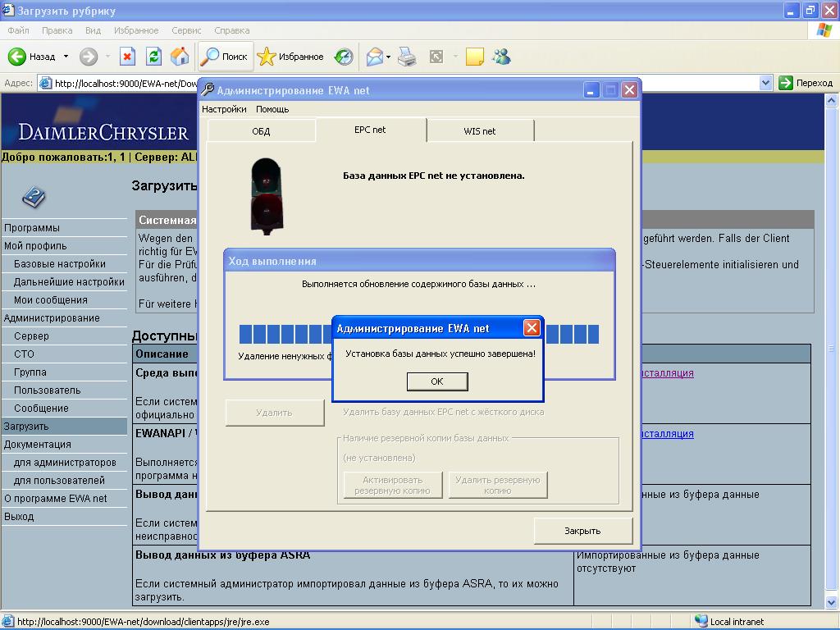The image size is (840, 630).
Task: Click Выход to log out
Action: (x=20, y=517)
